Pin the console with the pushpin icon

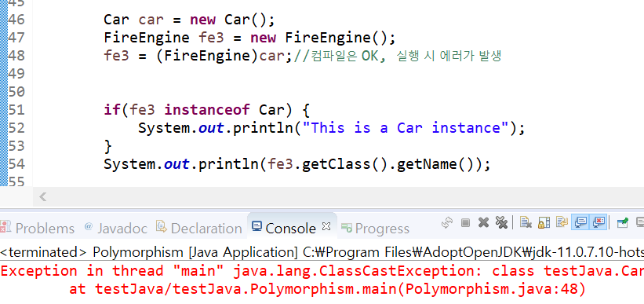click(622, 222)
